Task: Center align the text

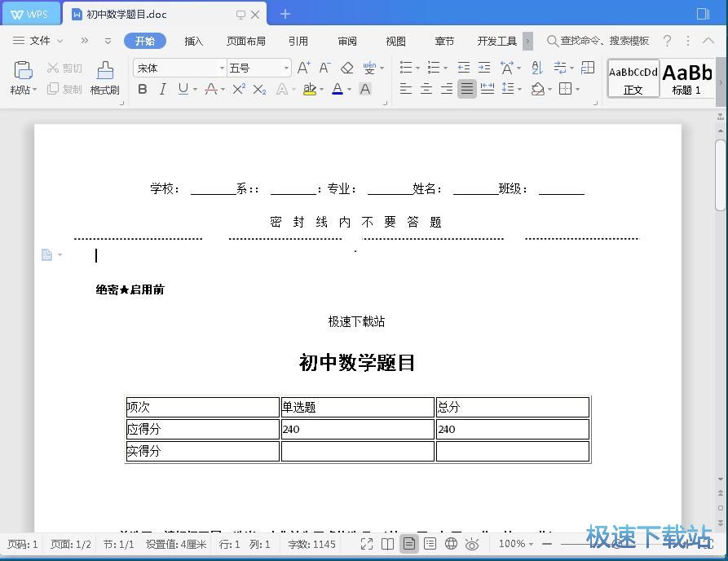Action: point(426,88)
